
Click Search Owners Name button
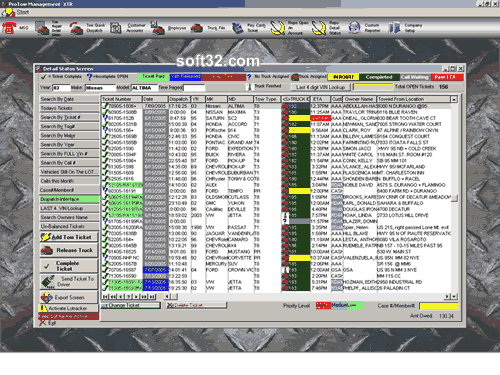[69, 217]
